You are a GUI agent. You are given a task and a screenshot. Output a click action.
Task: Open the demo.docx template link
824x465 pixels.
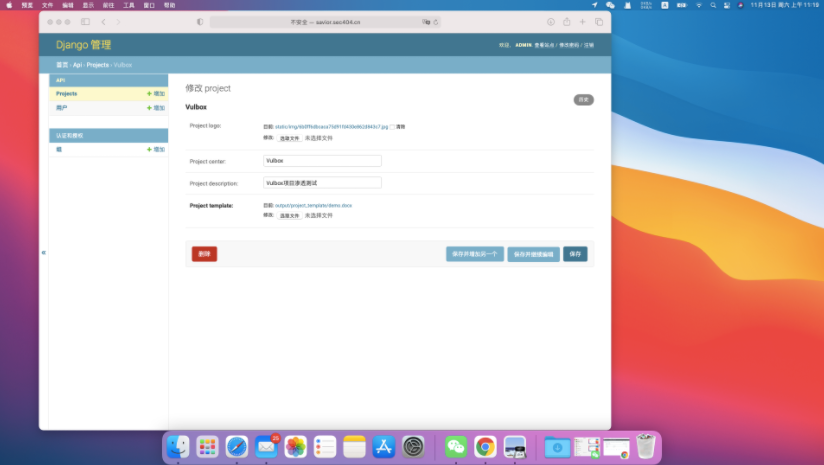click(313, 205)
